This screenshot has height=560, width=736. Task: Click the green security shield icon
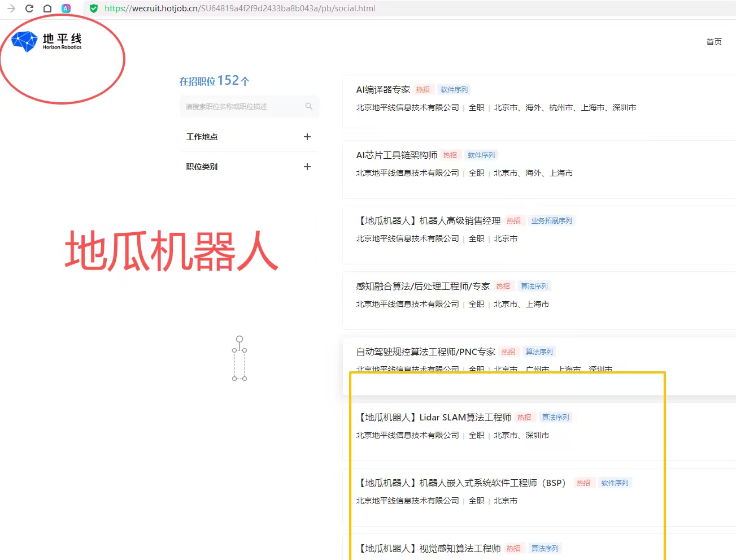(94, 8)
